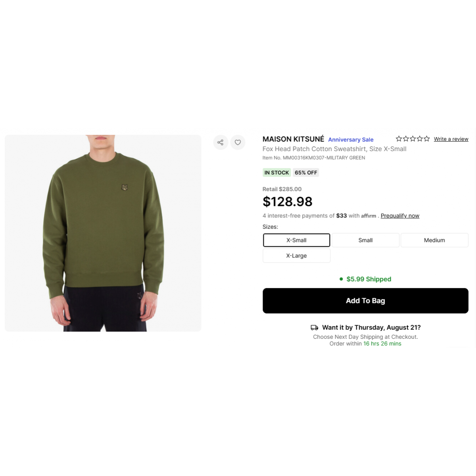This screenshot has width=476, height=476.
Task: Click the Affirm logo
Action: coord(369,216)
